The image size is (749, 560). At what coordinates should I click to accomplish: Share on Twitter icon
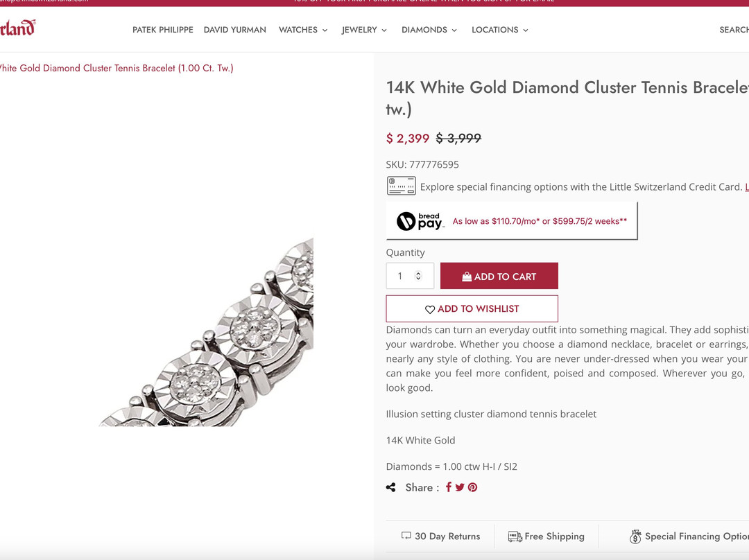[460, 487]
